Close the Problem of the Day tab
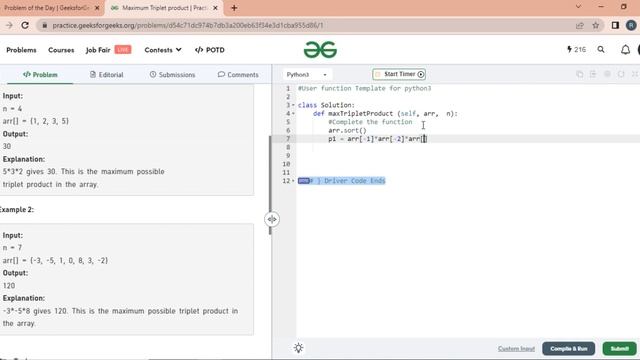Viewport: 640px width, 360px height. (97, 8)
